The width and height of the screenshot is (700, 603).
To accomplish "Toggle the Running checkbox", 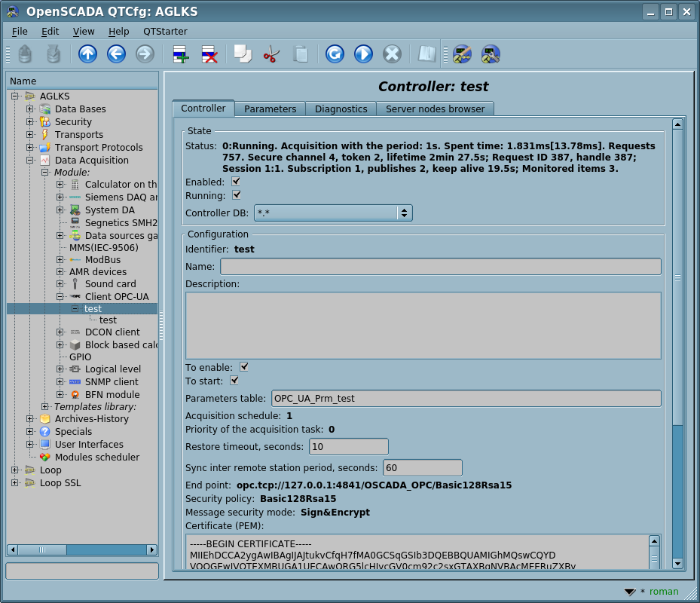I will (x=237, y=195).
